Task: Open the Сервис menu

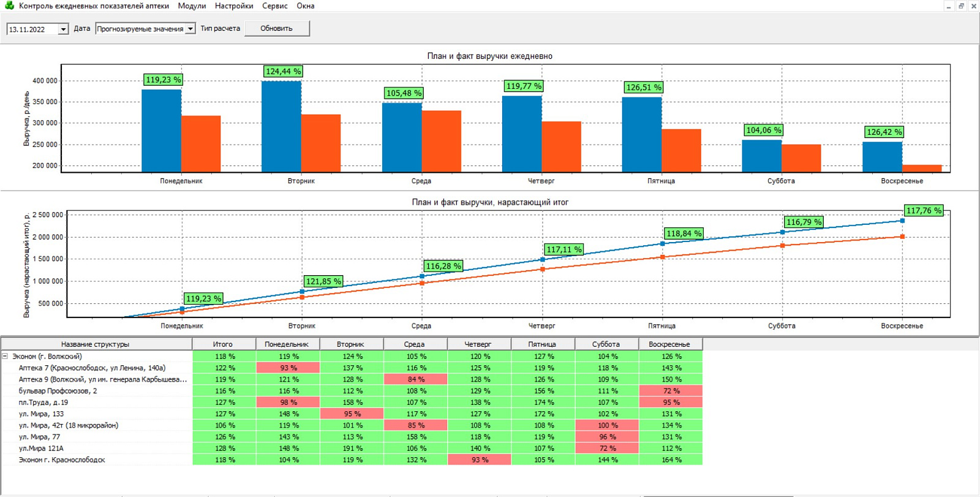Action: 275,6
